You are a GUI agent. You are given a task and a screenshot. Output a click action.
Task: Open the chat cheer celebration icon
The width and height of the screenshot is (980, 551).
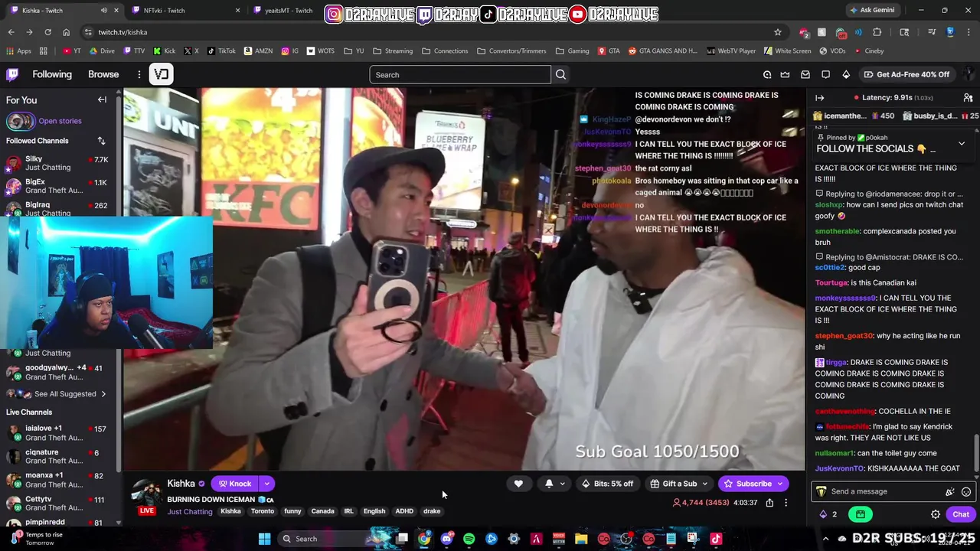pyautogui.click(x=950, y=491)
